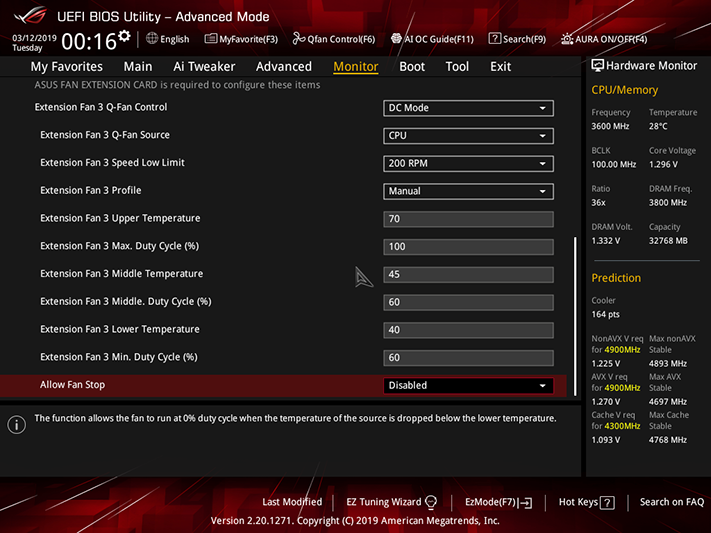
Task: Click the Prediction section heading
Action: pos(616,278)
